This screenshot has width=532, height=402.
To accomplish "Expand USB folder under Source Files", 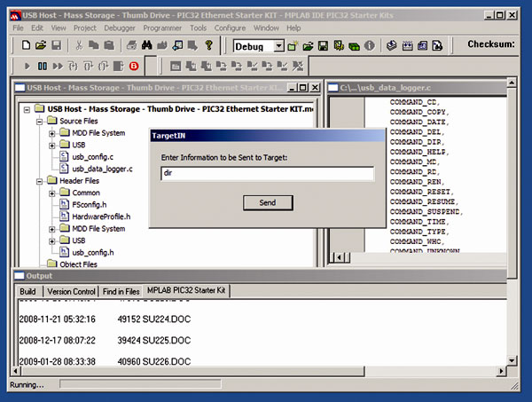I will (52, 146).
